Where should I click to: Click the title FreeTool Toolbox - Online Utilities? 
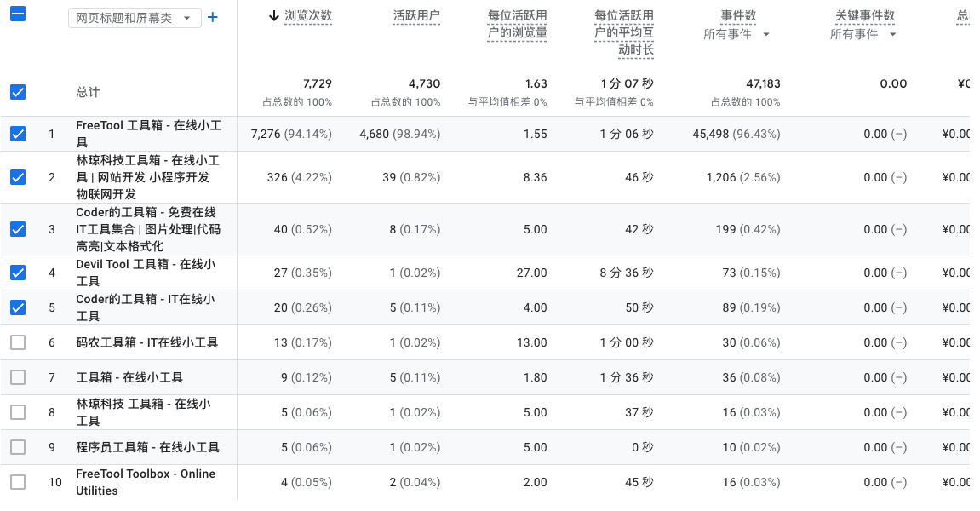tap(146, 482)
